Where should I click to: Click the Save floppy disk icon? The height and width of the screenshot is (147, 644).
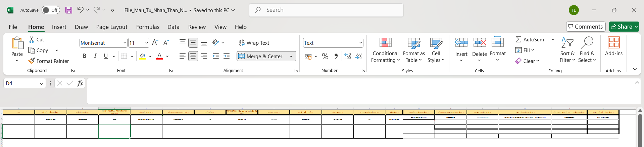[x=69, y=10]
